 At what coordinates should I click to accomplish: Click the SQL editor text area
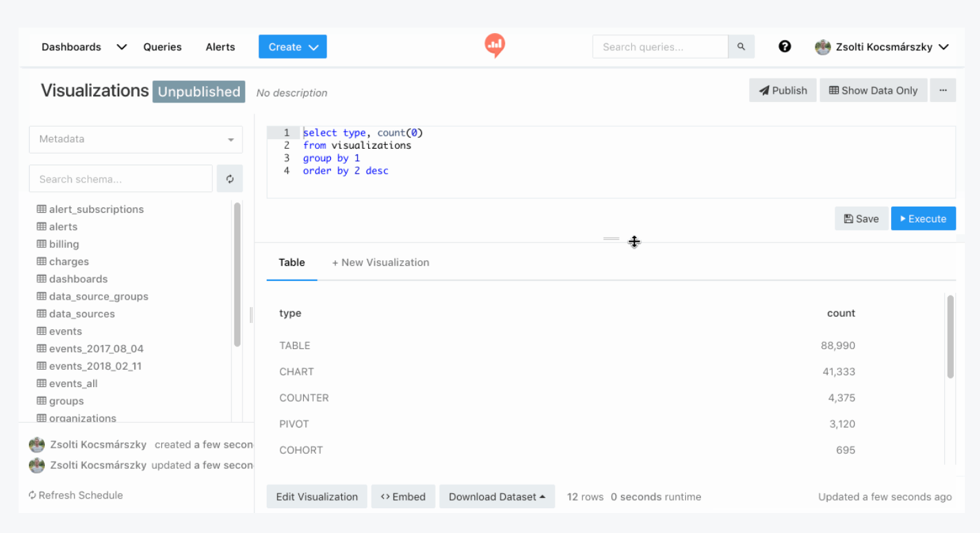pyautogui.click(x=611, y=163)
